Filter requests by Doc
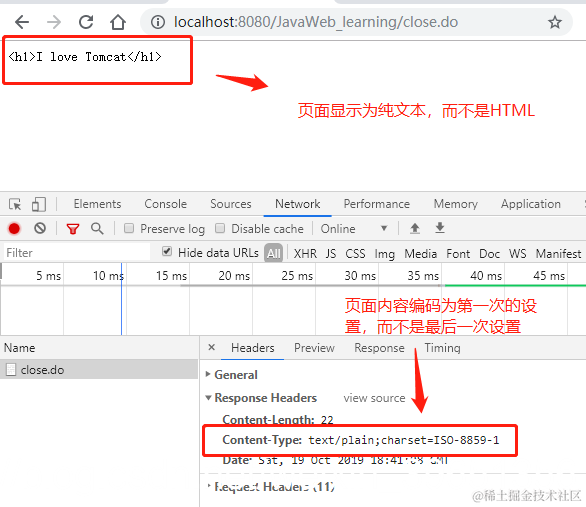586x507 pixels. (489, 253)
